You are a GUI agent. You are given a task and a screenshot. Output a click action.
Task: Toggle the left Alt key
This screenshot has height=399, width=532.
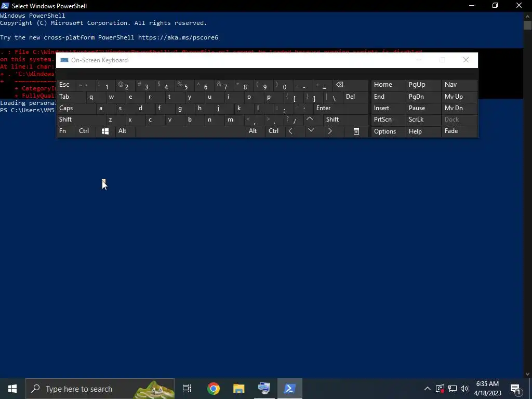point(125,131)
